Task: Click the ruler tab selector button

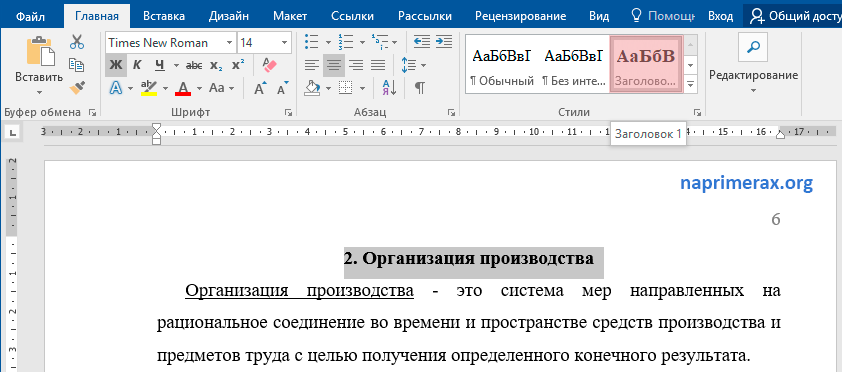Action: (x=12, y=133)
